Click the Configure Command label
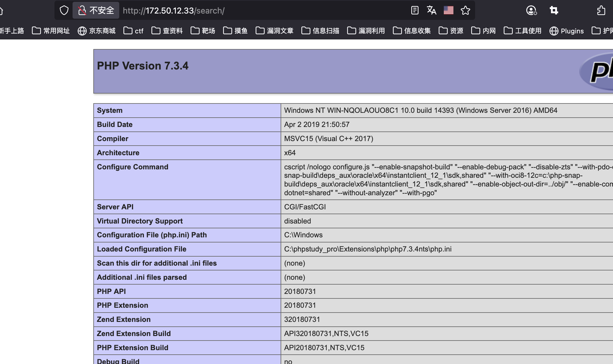Image resolution: width=613 pixels, height=364 pixels. point(132,167)
